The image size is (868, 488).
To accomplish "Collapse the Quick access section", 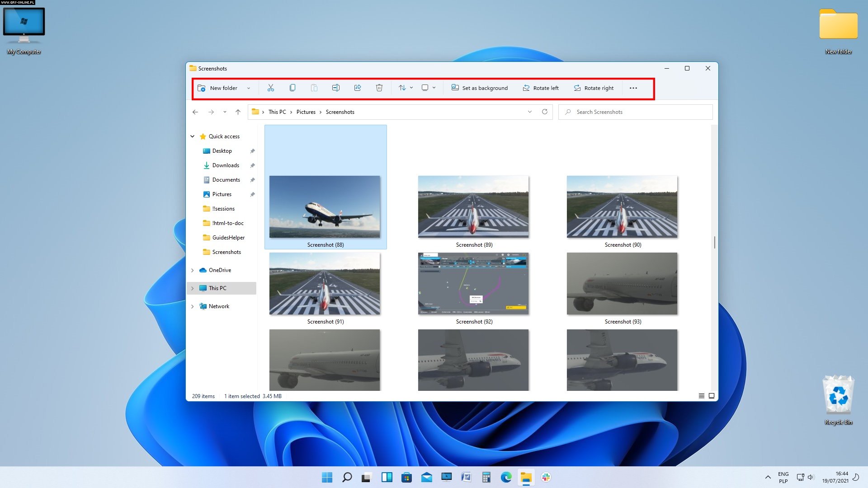I will click(193, 136).
